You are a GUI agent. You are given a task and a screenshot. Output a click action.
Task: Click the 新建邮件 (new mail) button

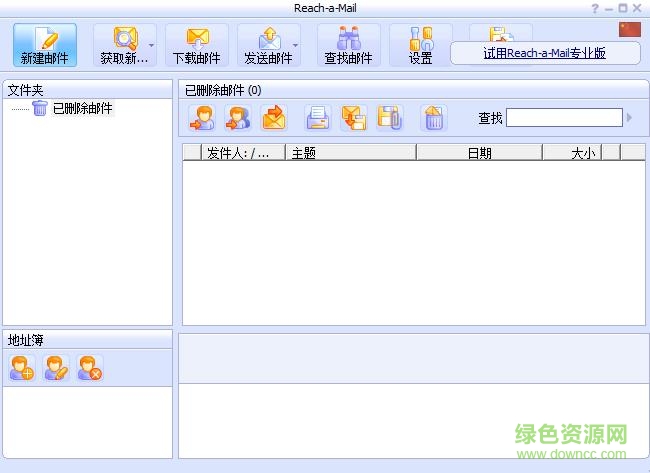pyautogui.click(x=45, y=46)
